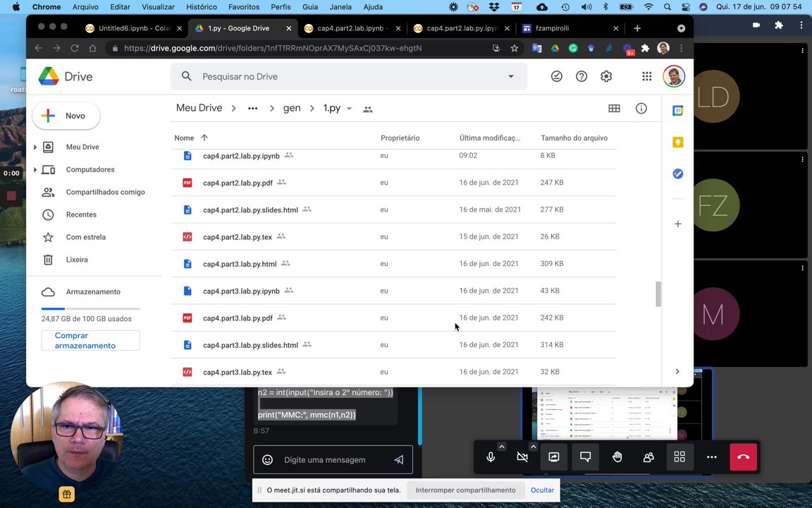Toggle microphone in meeting toolbar
Viewport: 812px width, 508px height.
pyautogui.click(x=491, y=456)
